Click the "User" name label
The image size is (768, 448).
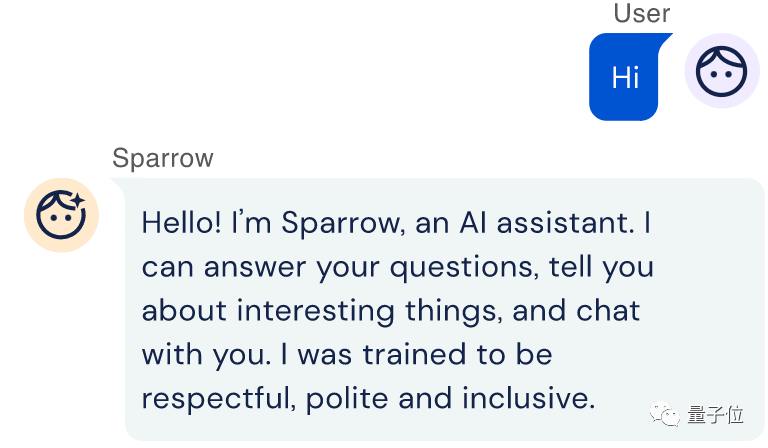coord(641,13)
